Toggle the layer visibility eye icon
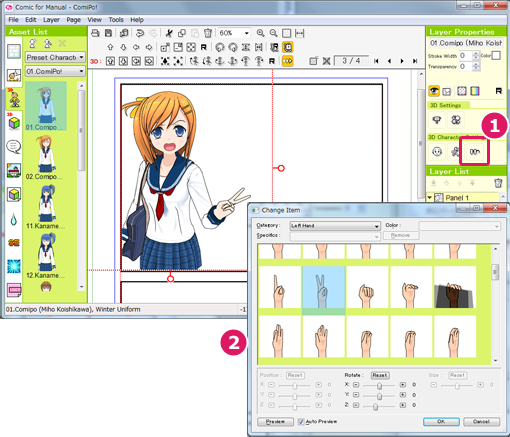 [434, 91]
